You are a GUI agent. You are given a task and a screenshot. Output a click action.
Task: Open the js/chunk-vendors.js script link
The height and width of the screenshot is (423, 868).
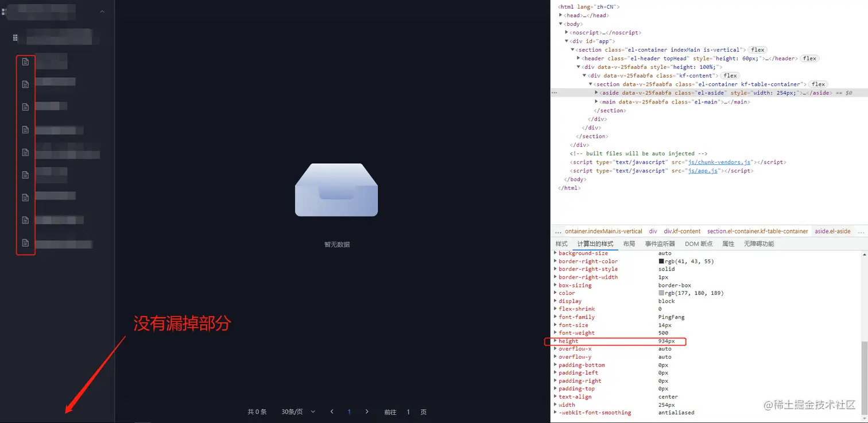point(720,163)
